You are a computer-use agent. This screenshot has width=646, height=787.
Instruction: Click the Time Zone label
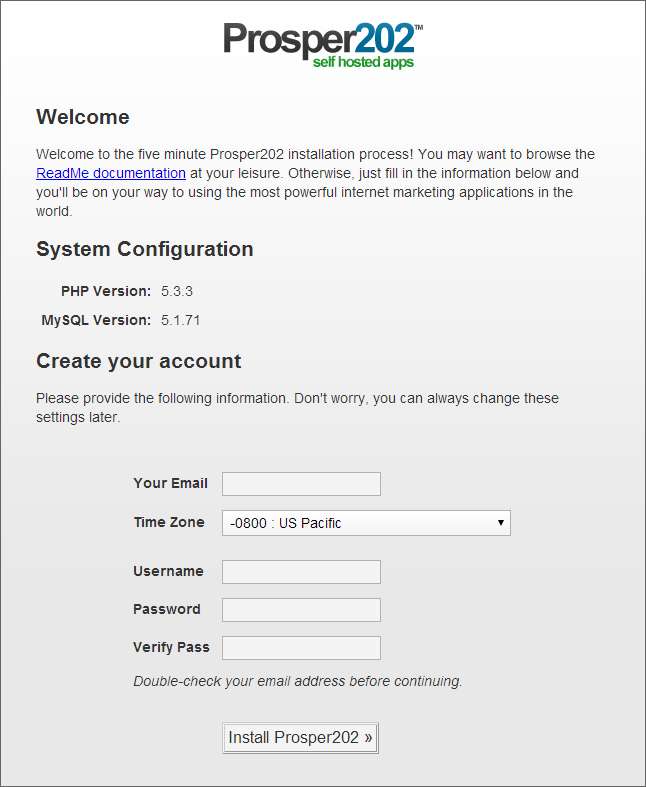169,522
